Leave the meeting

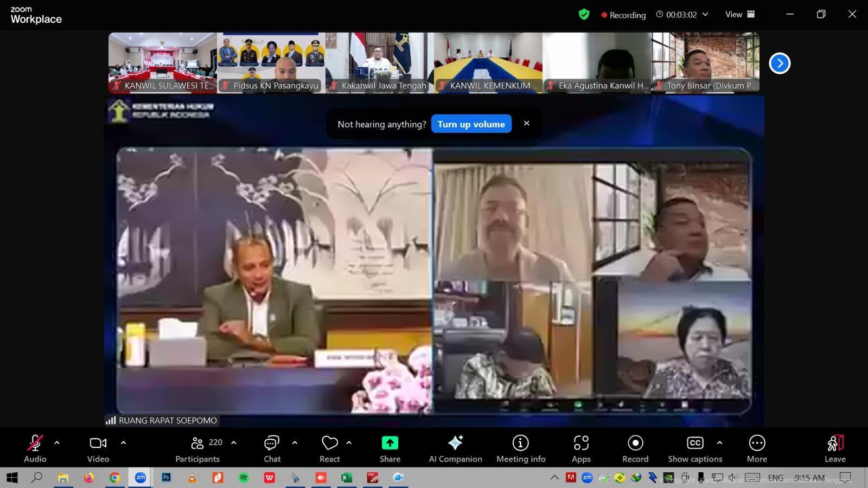pos(835,449)
